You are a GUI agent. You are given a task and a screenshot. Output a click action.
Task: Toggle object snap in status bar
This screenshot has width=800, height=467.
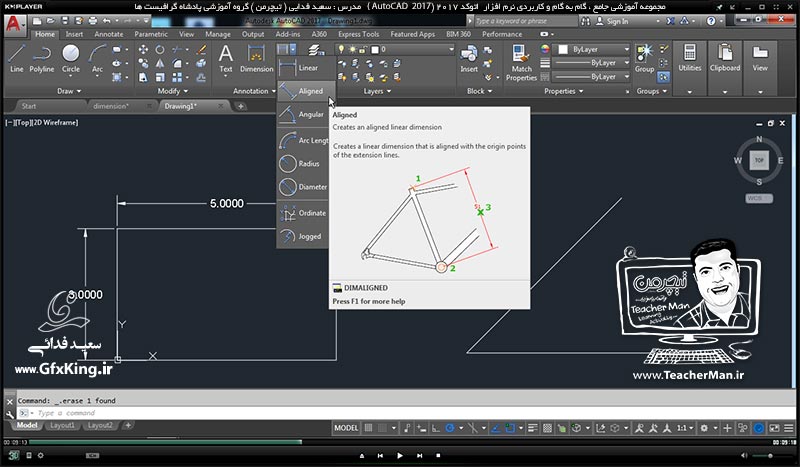pos(510,428)
